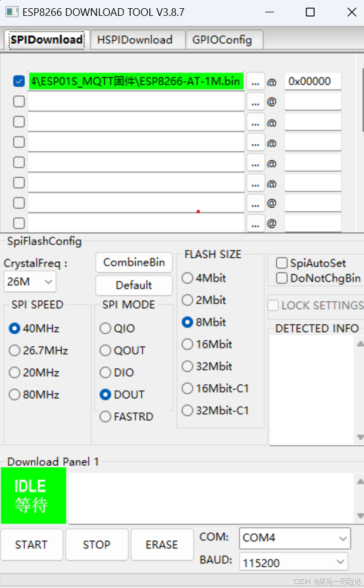The width and height of the screenshot is (364, 588).
Task: Choose FASTRD SPI mode
Action: click(126, 417)
